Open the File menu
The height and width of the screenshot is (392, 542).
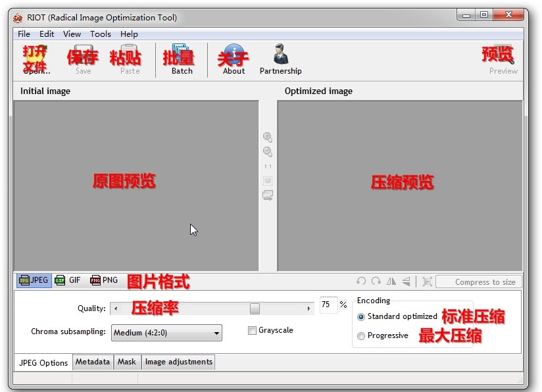24,34
